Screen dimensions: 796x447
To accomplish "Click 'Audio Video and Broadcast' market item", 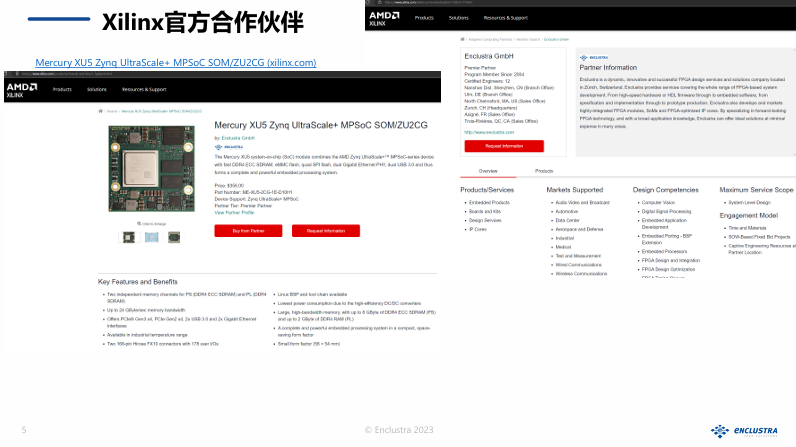I will pyautogui.click(x=582, y=202).
